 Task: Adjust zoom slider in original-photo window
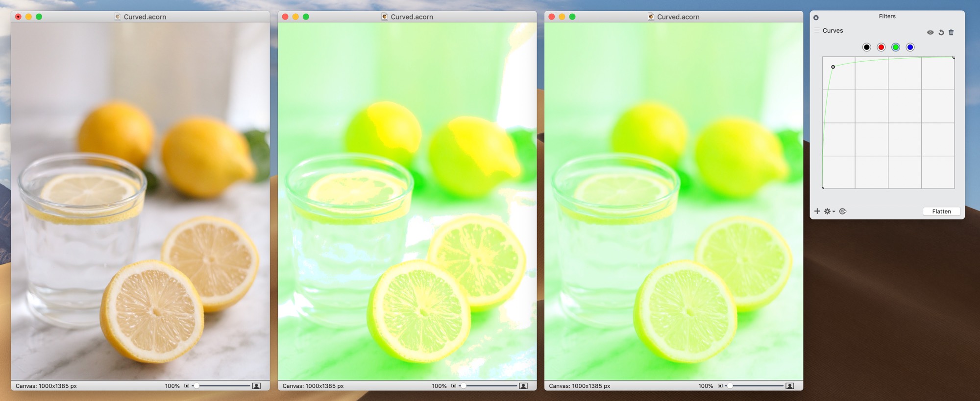pos(221,386)
